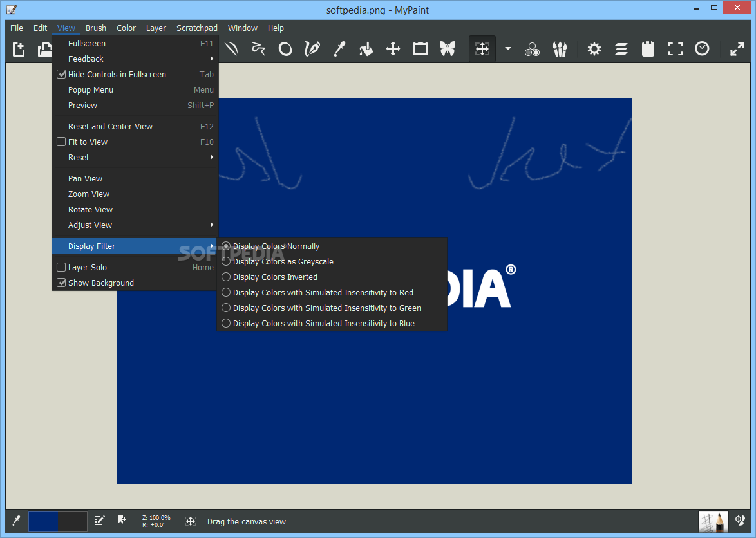
Task: Click Preview in View menu
Action: coord(135,105)
